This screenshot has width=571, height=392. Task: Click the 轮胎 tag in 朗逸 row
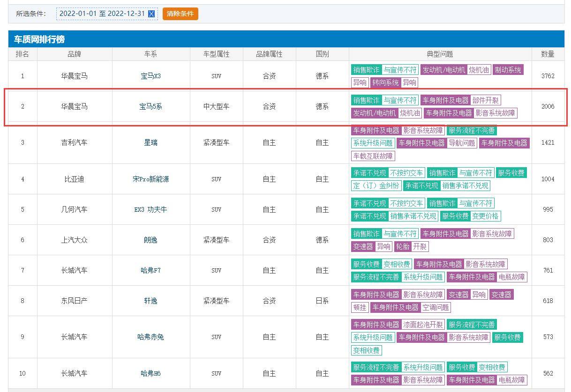coord(403,246)
